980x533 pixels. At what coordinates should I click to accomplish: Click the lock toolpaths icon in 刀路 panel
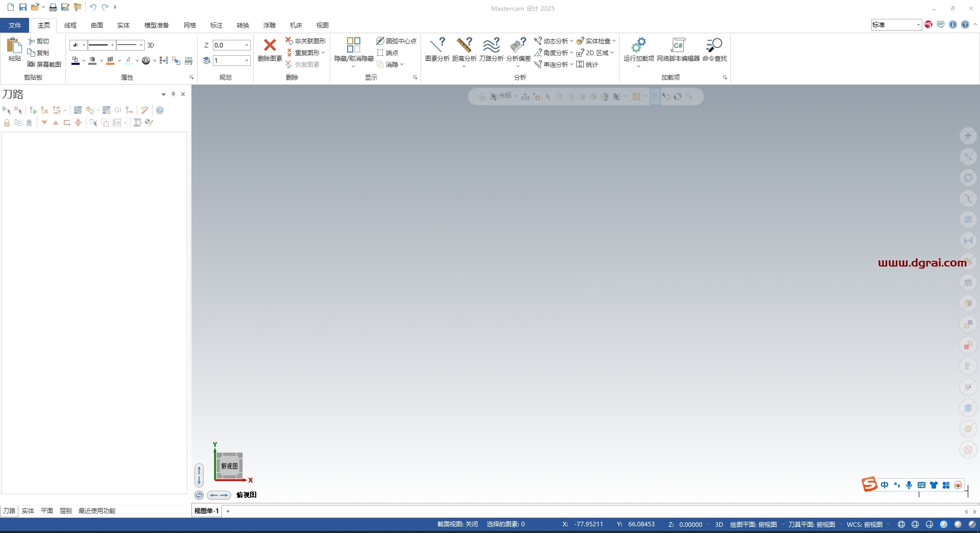(7, 123)
